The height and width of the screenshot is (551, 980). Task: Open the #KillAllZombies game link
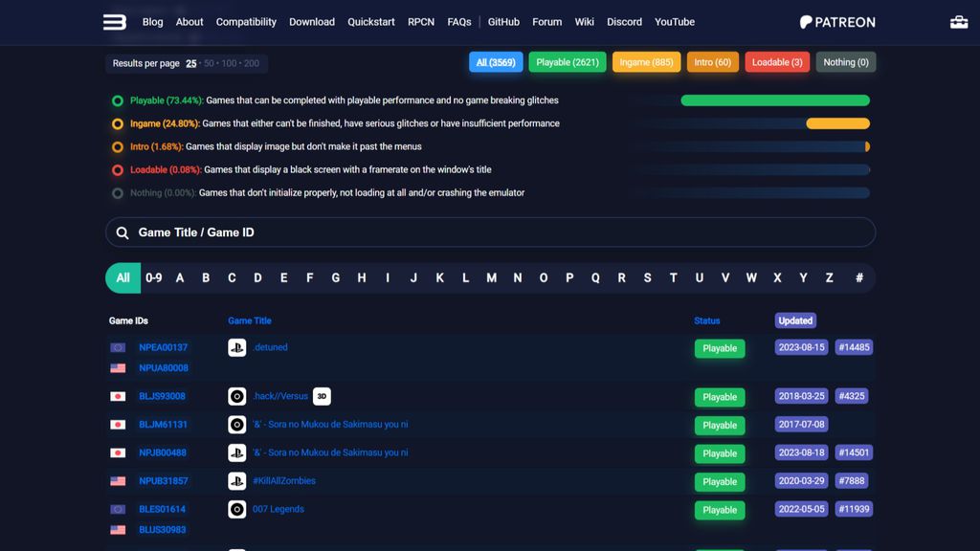(x=283, y=481)
